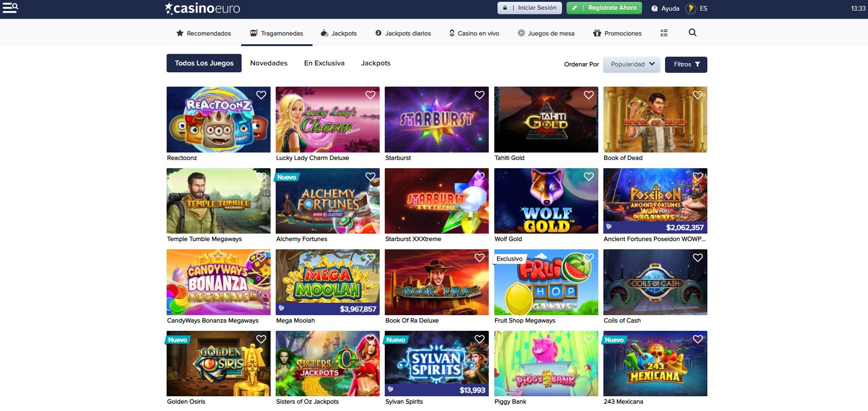Open the ES language selector
Viewport: 868px width, 411px height.
(x=697, y=8)
